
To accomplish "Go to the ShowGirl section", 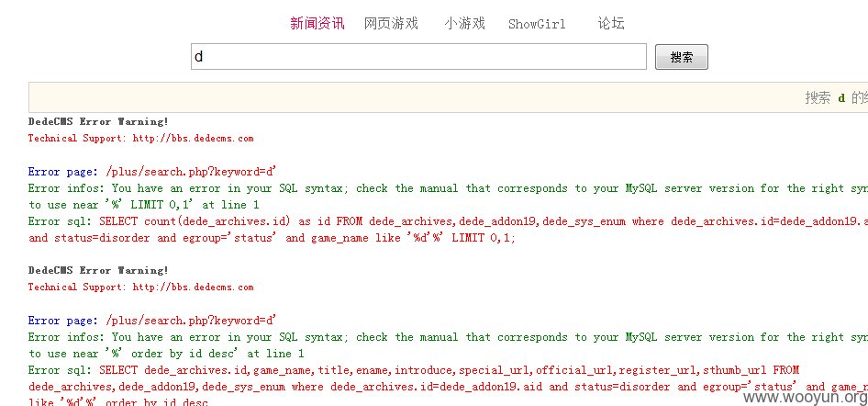I will pyautogui.click(x=537, y=24).
